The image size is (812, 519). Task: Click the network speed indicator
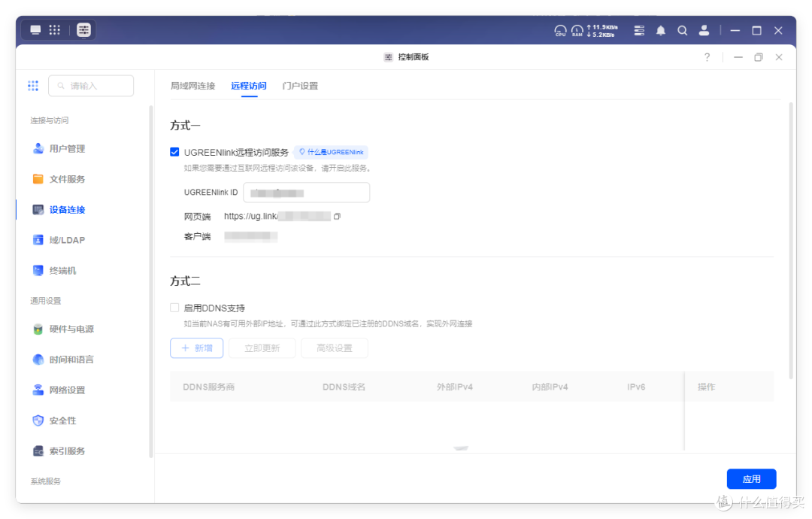pyautogui.click(x=602, y=31)
